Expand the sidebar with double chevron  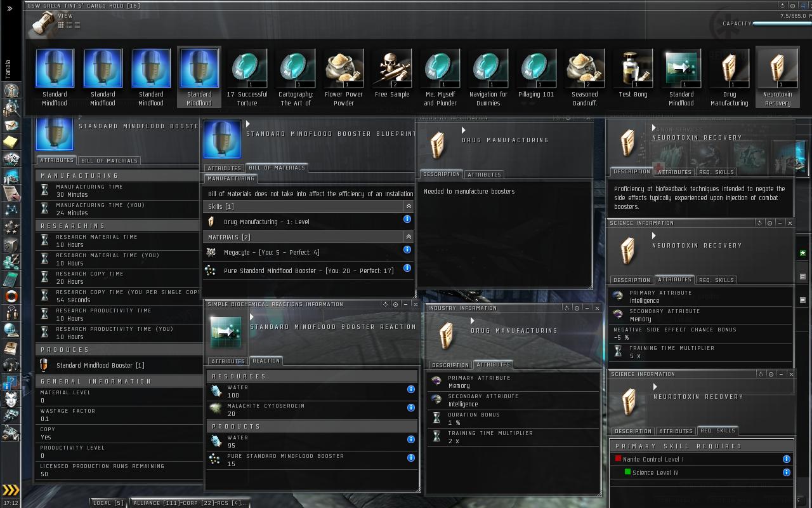[x=10, y=9]
